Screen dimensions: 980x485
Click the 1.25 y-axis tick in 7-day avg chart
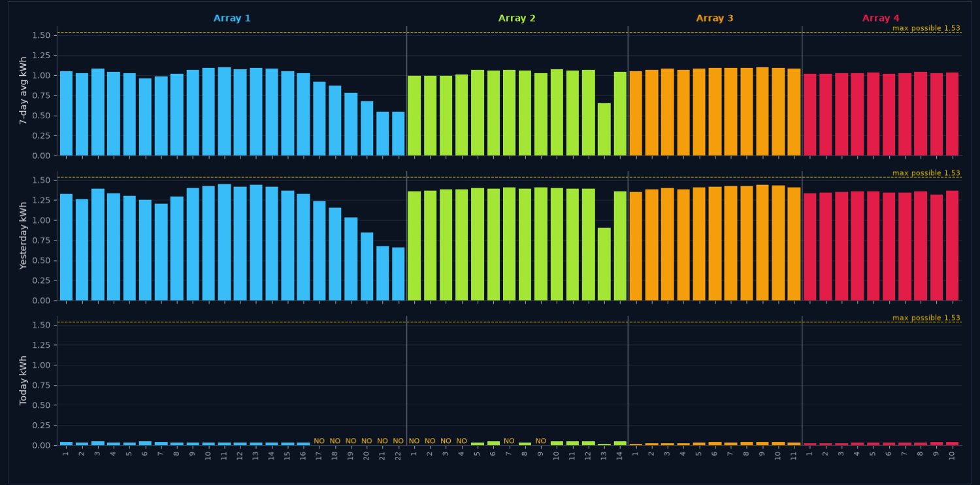42,56
